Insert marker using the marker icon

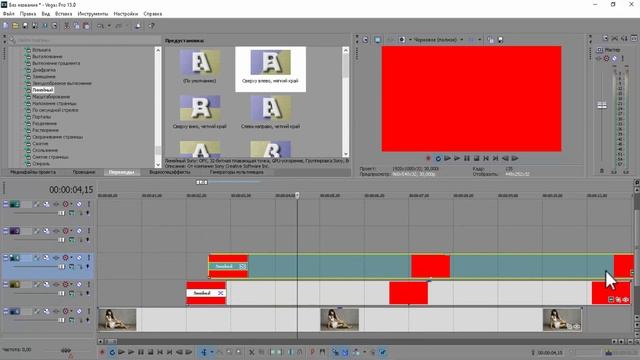pos(312,352)
